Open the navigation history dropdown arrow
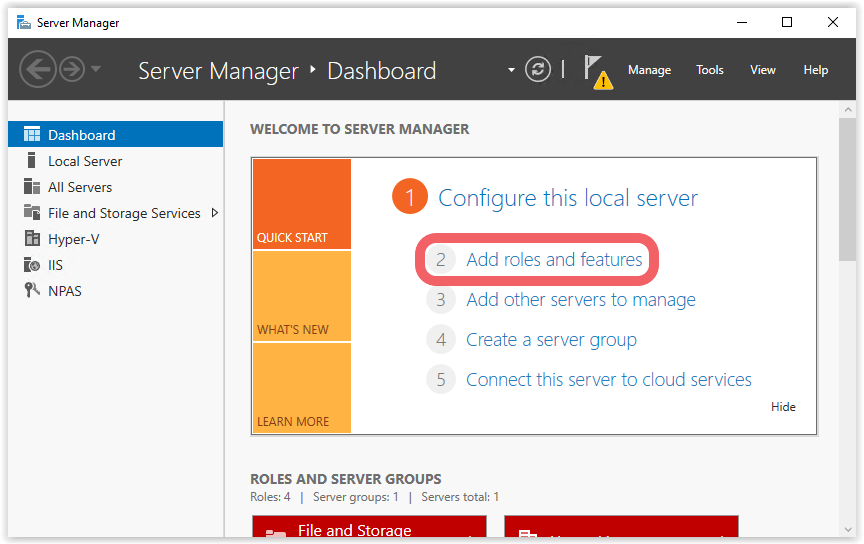The image size is (864, 544). click(96, 69)
